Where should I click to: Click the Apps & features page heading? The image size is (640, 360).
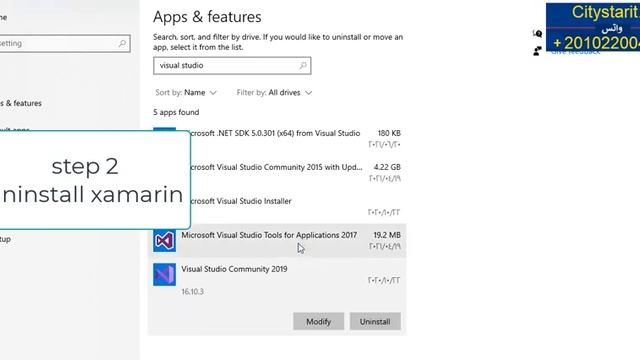(x=207, y=17)
